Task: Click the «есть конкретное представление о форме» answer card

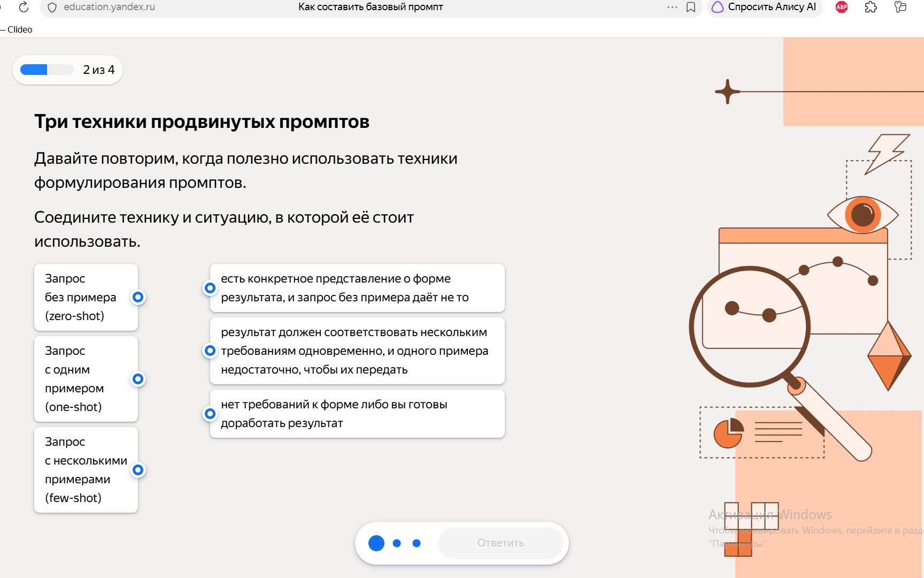Action: 357,288
